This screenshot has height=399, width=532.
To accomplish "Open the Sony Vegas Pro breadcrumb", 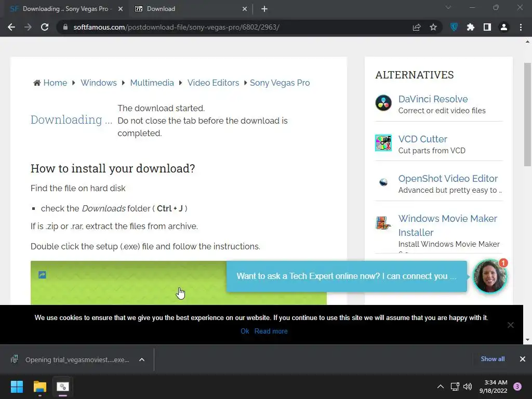I will tap(280, 83).
